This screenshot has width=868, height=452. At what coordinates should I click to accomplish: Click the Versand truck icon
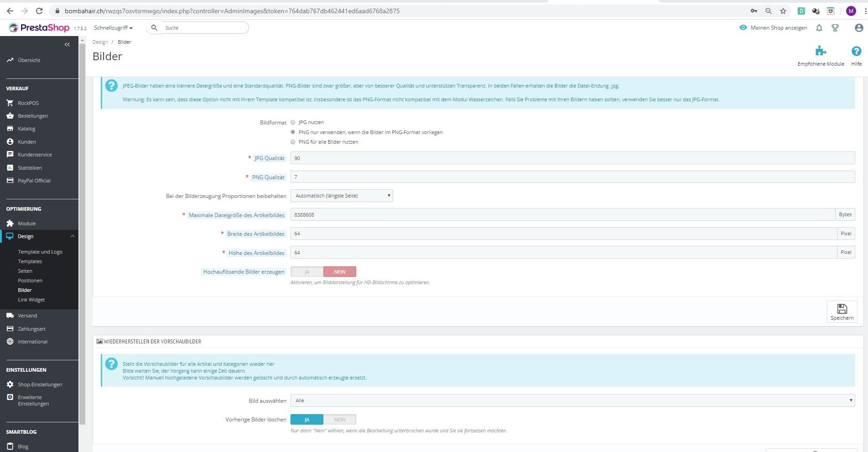tap(10, 316)
